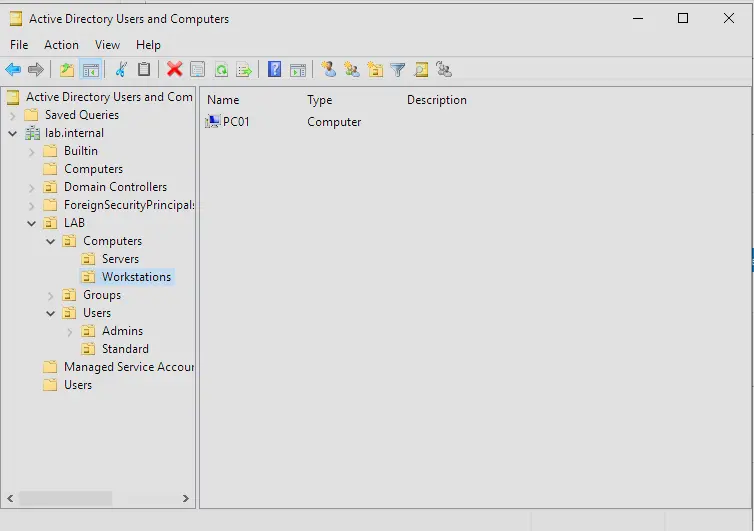
Task: Open filter options with the funnel icon
Action: pyautogui.click(x=398, y=70)
